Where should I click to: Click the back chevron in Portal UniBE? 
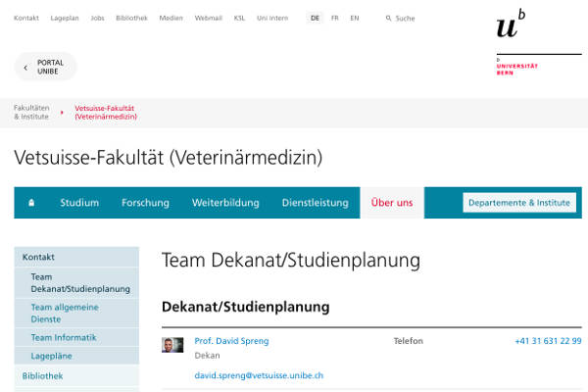point(25,68)
